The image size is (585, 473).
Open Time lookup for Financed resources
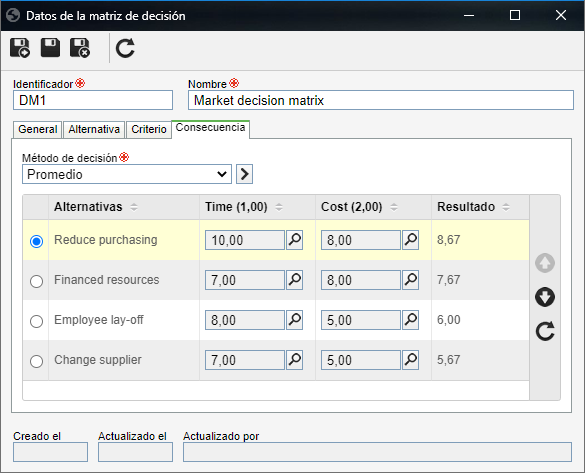294,280
